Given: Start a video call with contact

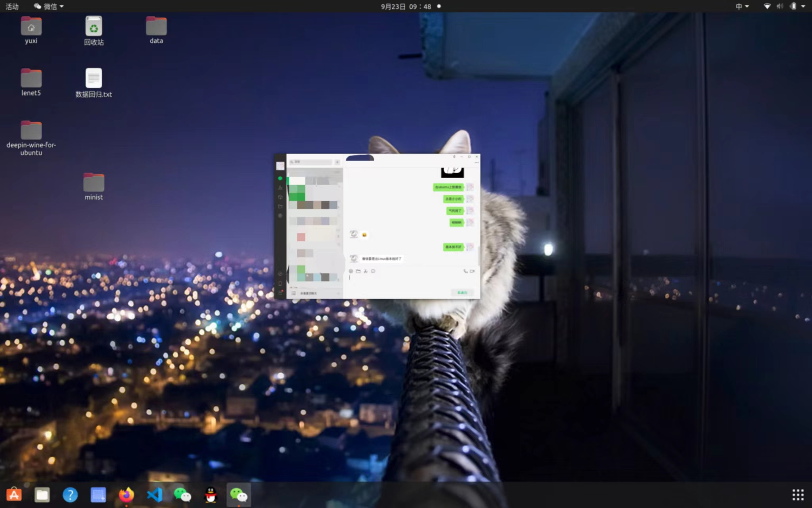Looking at the screenshot, I should click(472, 271).
